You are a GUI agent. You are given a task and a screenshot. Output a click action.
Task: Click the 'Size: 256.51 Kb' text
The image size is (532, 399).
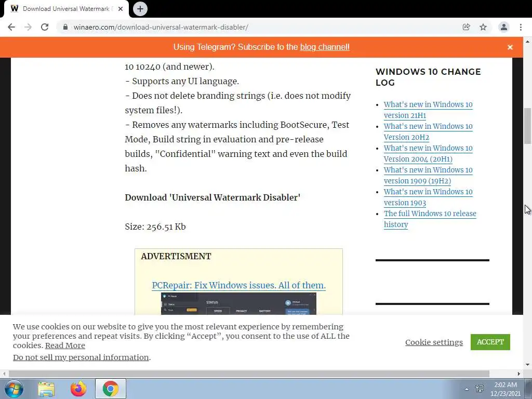click(x=155, y=227)
